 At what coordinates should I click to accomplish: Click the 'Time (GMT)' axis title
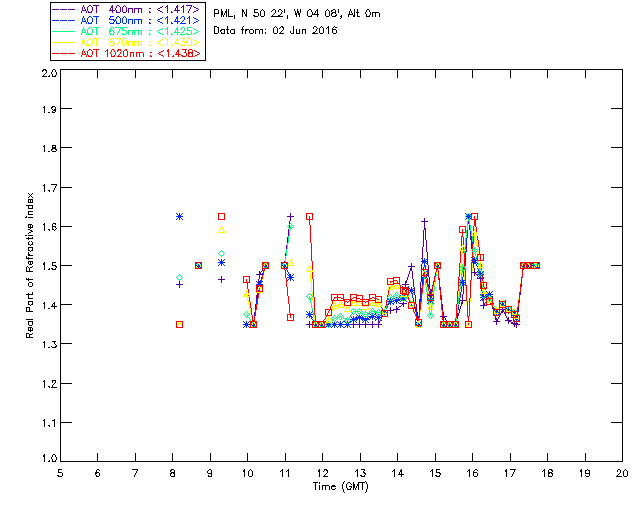[x=340, y=487]
